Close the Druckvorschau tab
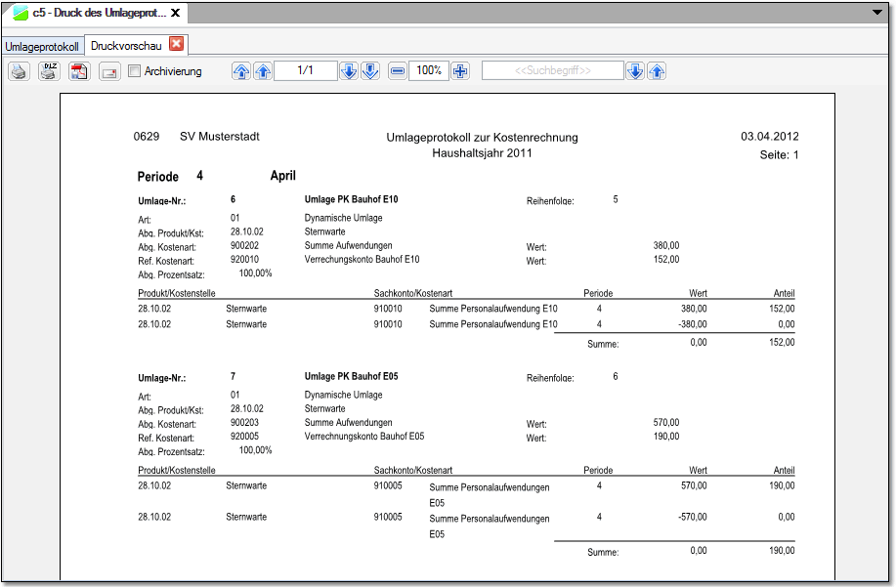Image resolution: width=896 pixels, height=588 pixels. coord(177,44)
